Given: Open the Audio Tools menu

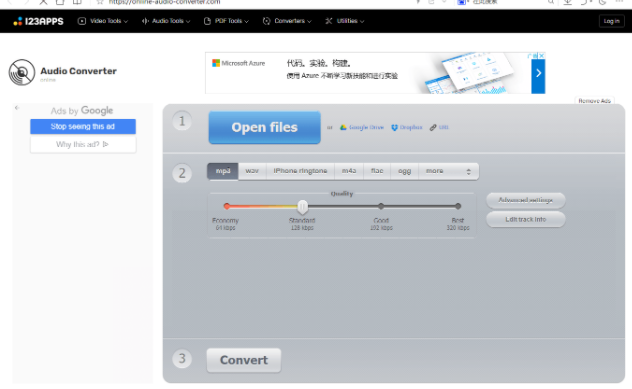Looking at the screenshot, I should click(166, 21).
